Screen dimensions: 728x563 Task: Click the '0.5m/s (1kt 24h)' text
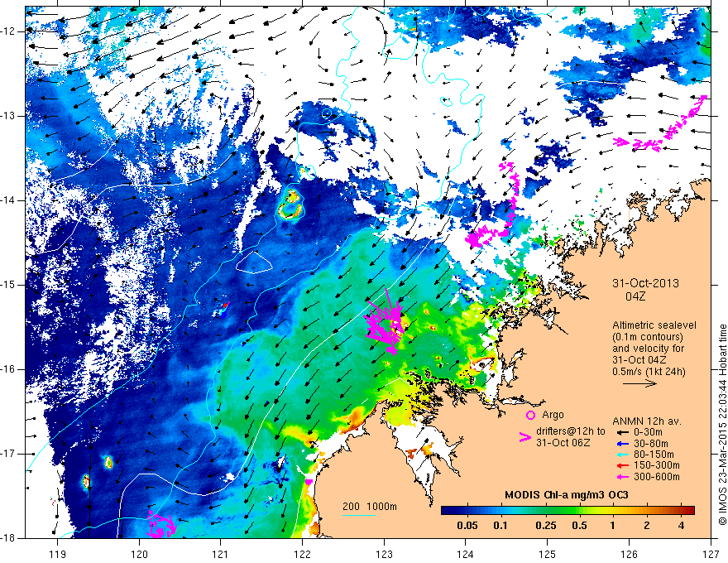[x=649, y=372]
